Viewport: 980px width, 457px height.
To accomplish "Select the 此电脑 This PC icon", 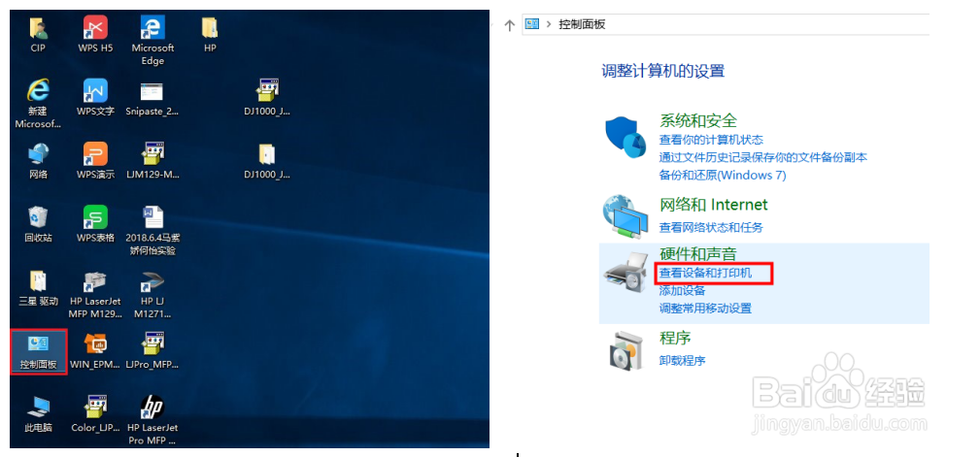I will tap(38, 414).
